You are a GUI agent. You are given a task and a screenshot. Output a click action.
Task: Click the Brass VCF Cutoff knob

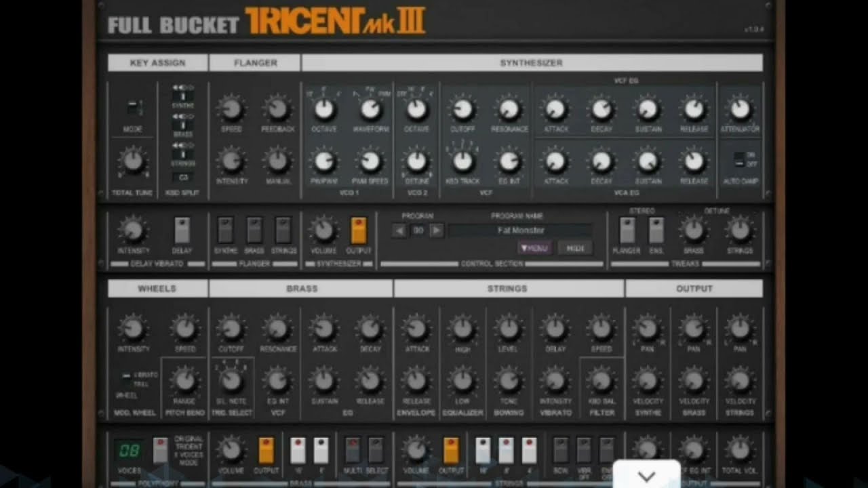click(231, 329)
